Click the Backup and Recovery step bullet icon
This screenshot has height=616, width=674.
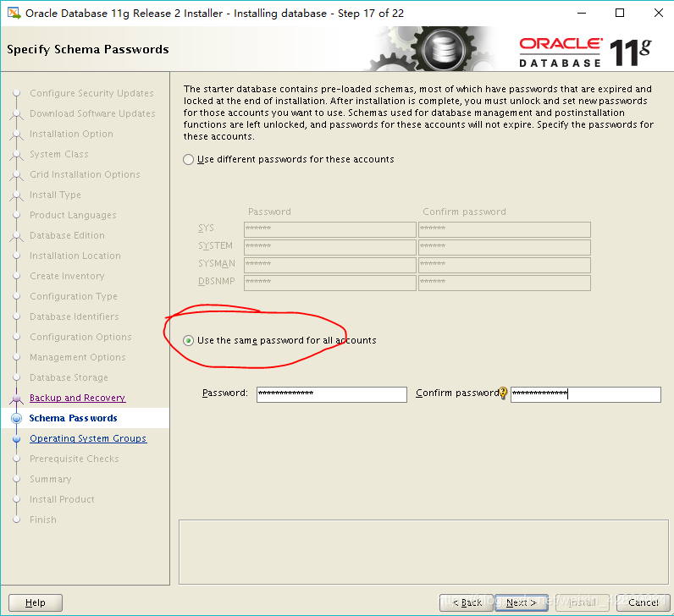coord(17,399)
